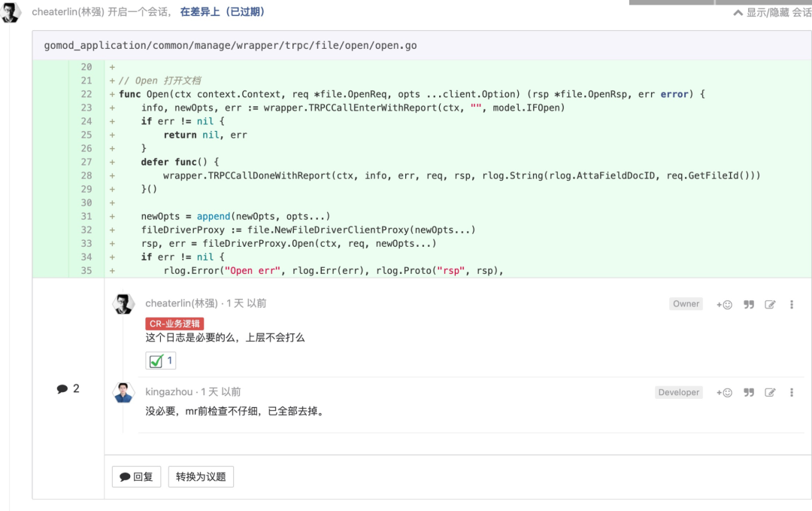
Task: Select diff line number 22
Action: click(x=86, y=94)
